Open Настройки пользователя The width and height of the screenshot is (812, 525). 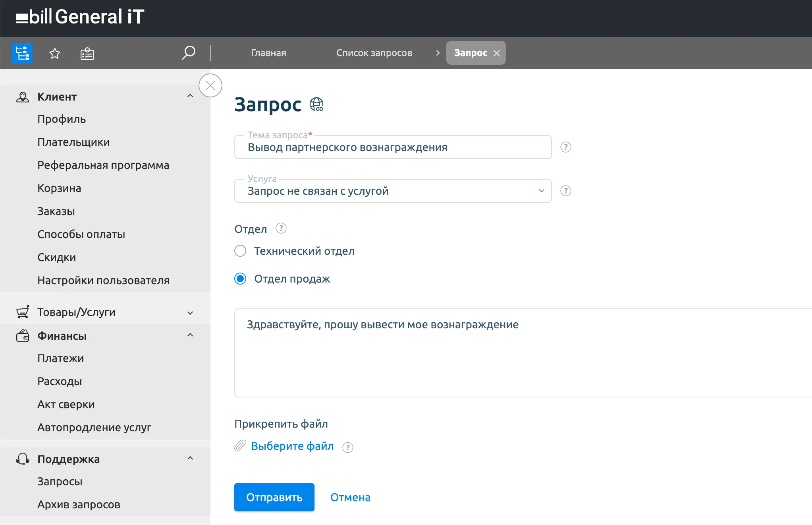click(103, 280)
